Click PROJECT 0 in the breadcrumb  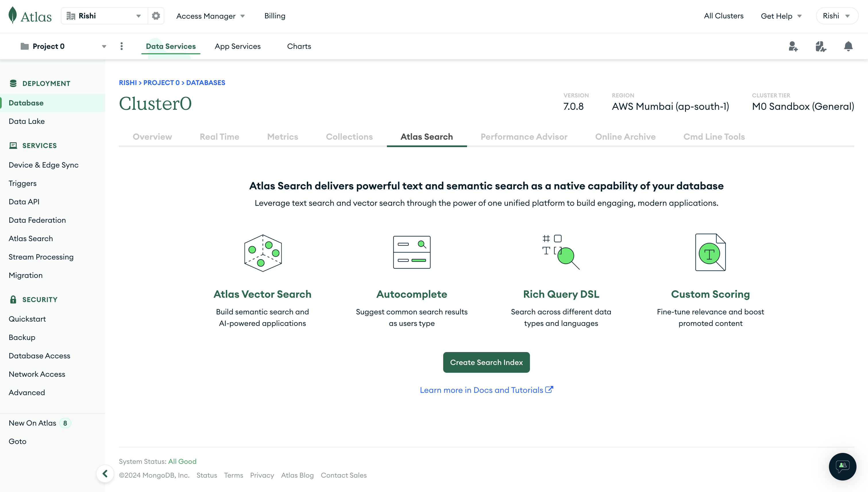(x=161, y=83)
